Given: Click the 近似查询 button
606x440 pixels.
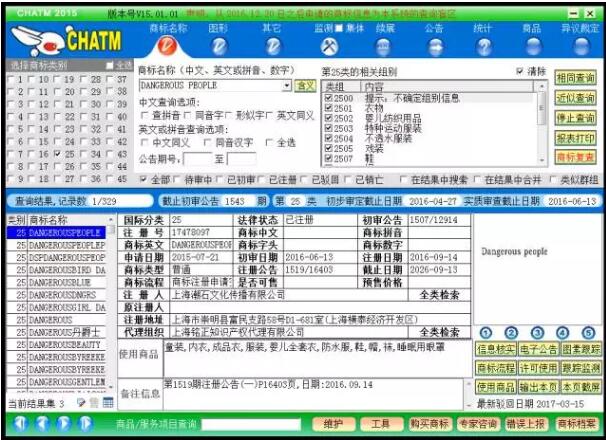Looking at the screenshot, I should (x=575, y=96).
